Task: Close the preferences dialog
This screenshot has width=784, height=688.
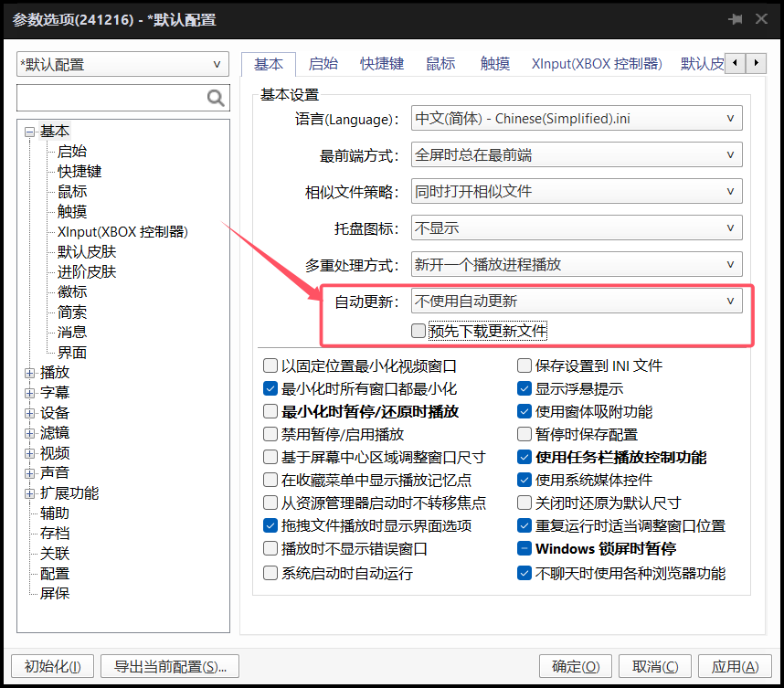Action: coord(761,19)
